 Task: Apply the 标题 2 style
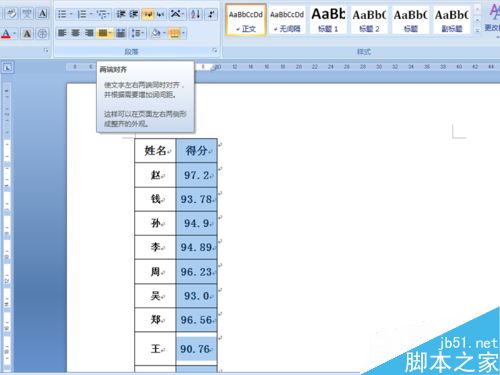click(x=369, y=19)
